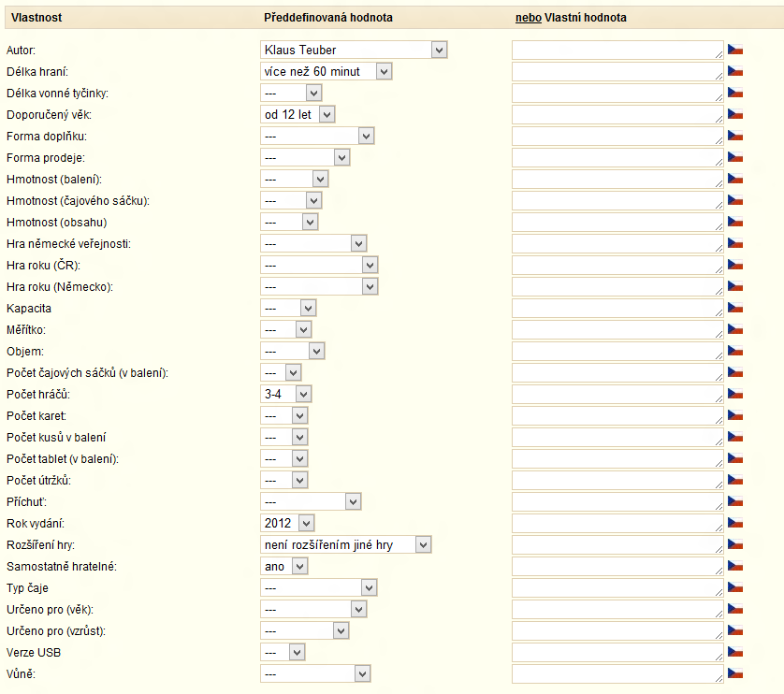Click the flag icon next to Délka vonné tyčinky
784x694 pixels.
tap(735, 93)
